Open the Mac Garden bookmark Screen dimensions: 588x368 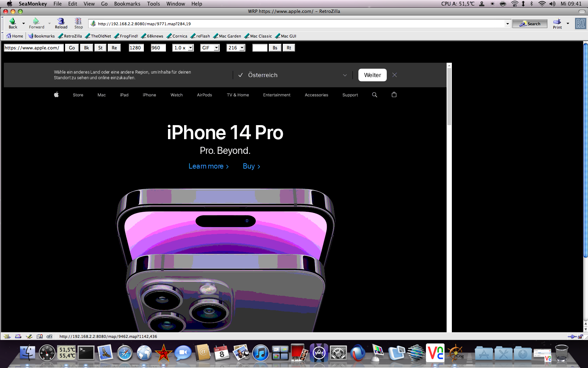click(227, 36)
